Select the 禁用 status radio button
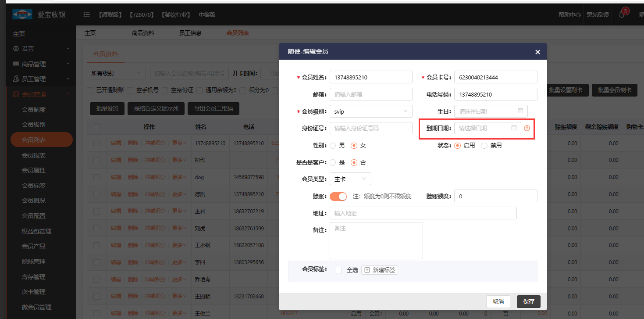This screenshot has width=644, height=319. pyautogui.click(x=484, y=145)
